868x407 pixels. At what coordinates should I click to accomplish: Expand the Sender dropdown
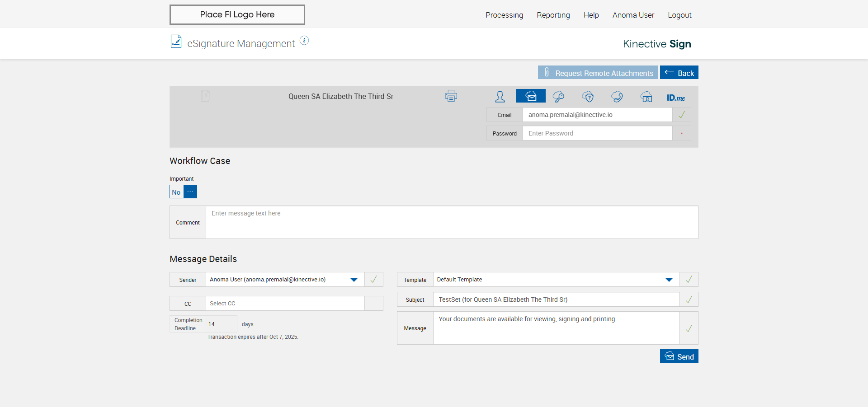pos(354,280)
